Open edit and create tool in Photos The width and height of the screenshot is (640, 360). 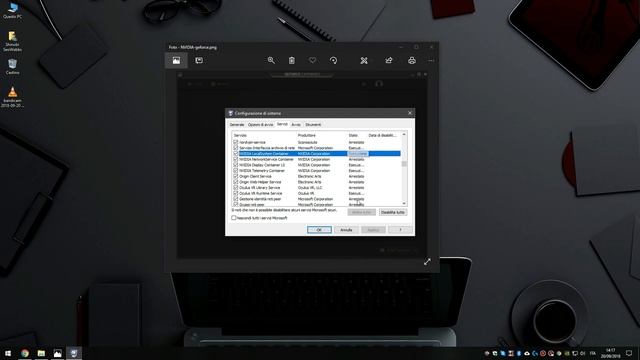(364, 60)
